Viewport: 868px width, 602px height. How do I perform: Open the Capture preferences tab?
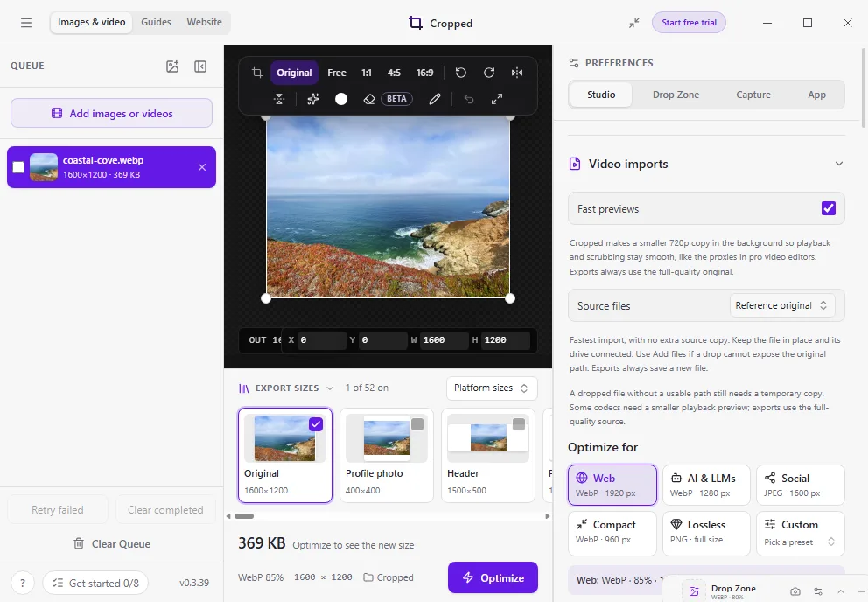point(753,94)
